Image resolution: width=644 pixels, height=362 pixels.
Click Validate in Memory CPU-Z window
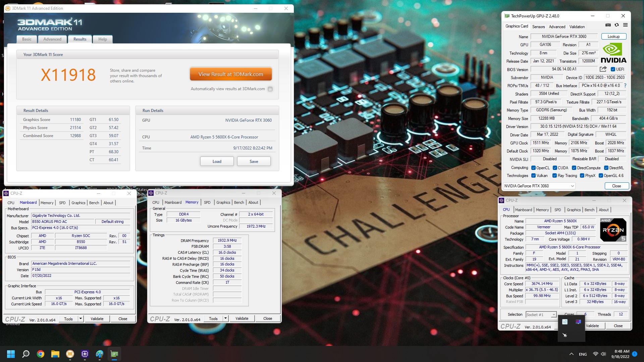[242, 318]
